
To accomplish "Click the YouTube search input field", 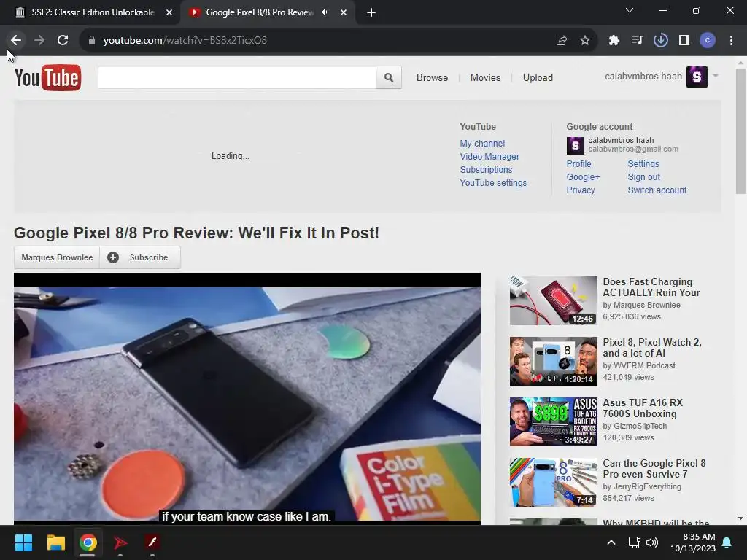I will pos(237,77).
